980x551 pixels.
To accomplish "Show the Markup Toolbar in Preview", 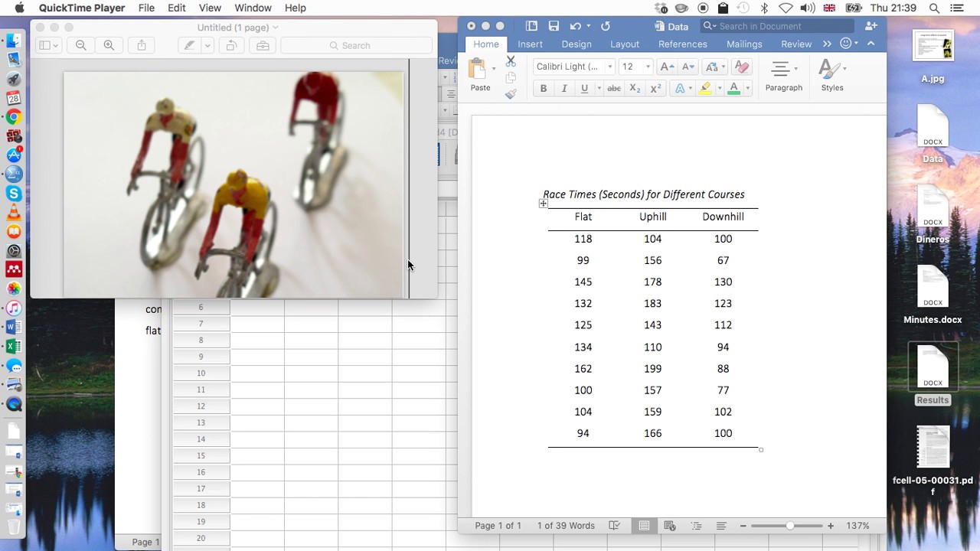I will click(x=263, y=45).
